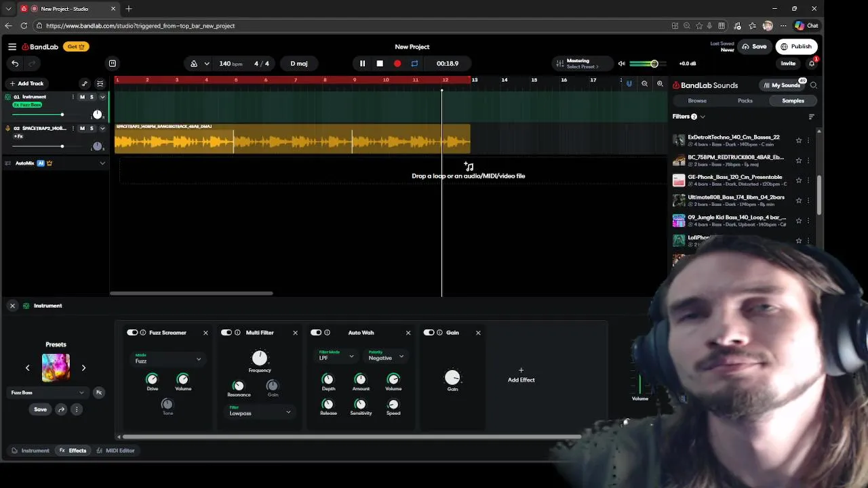Remove the Fuzz Screamer effect
This screenshot has height=488, width=868.
click(205, 333)
